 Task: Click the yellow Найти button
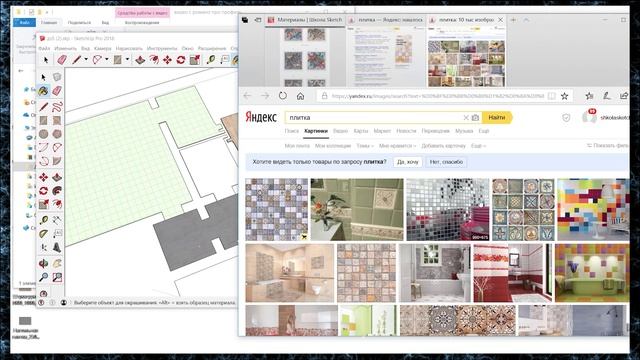[x=496, y=118]
